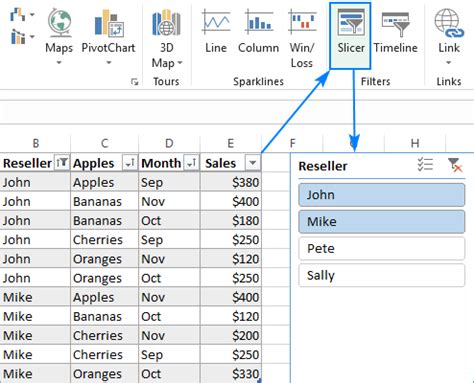Click the $180 sales cell
474x383 pixels.
coord(231,220)
